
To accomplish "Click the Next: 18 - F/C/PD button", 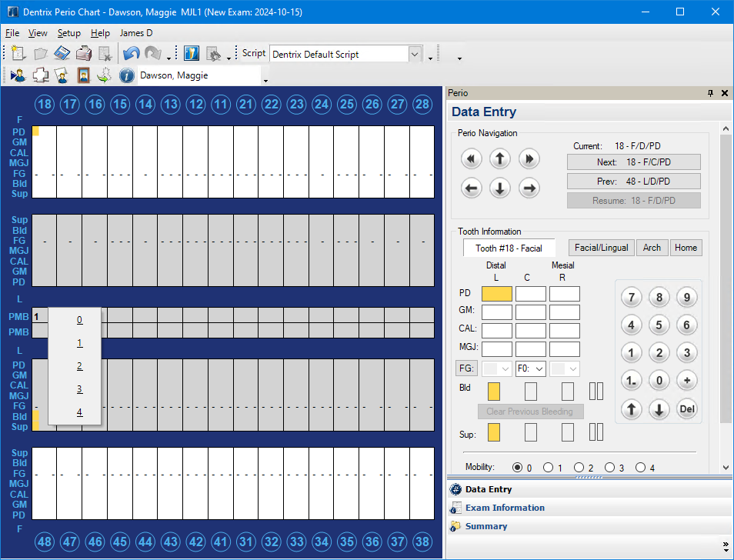I will (x=633, y=162).
